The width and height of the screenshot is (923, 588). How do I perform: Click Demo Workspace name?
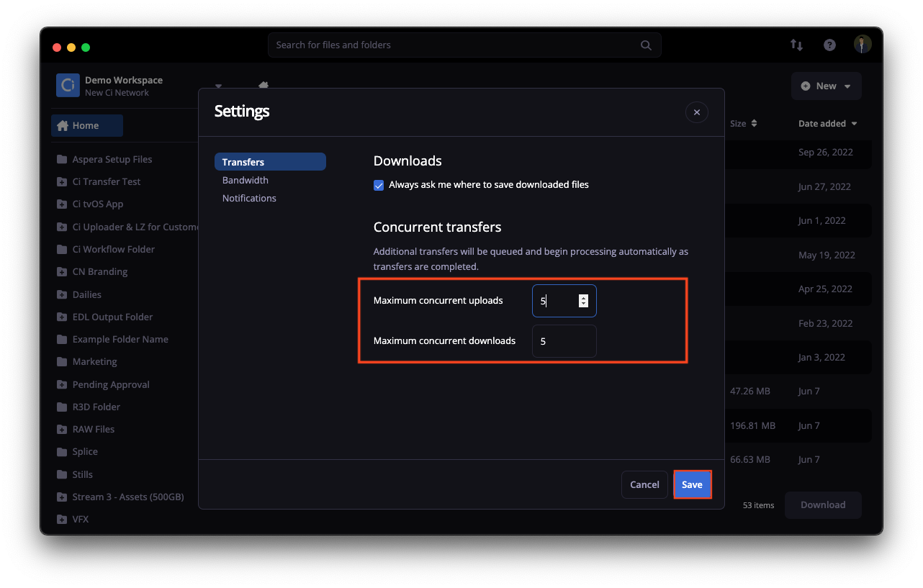124,80
